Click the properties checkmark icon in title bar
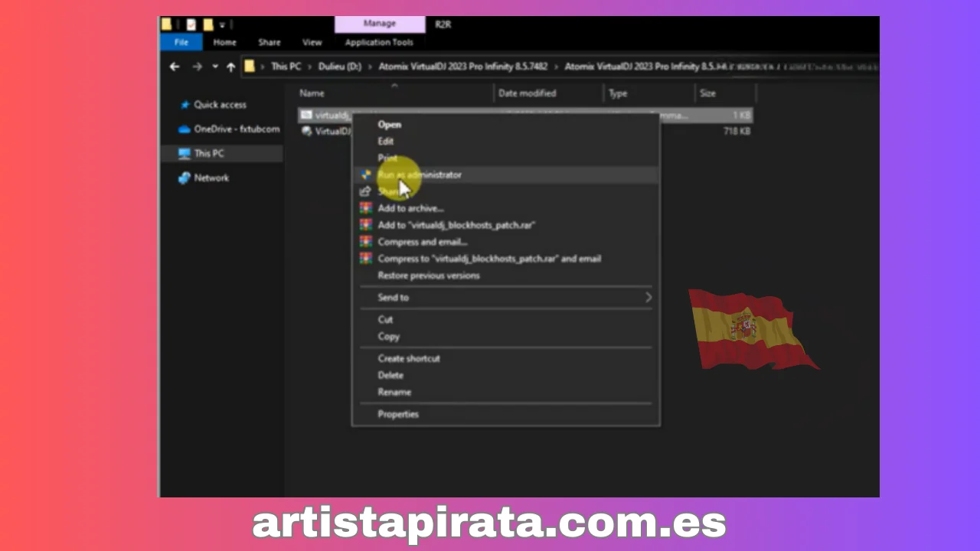980x551 pixels. pos(191,25)
